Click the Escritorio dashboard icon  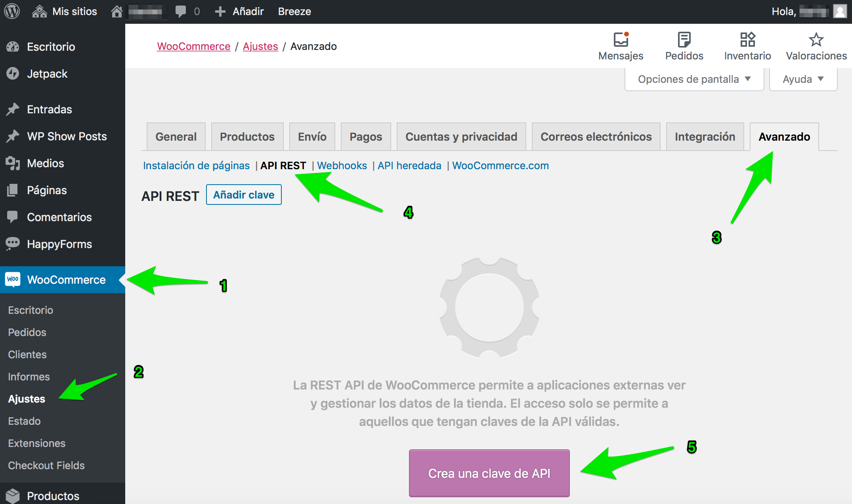pos(13,47)
